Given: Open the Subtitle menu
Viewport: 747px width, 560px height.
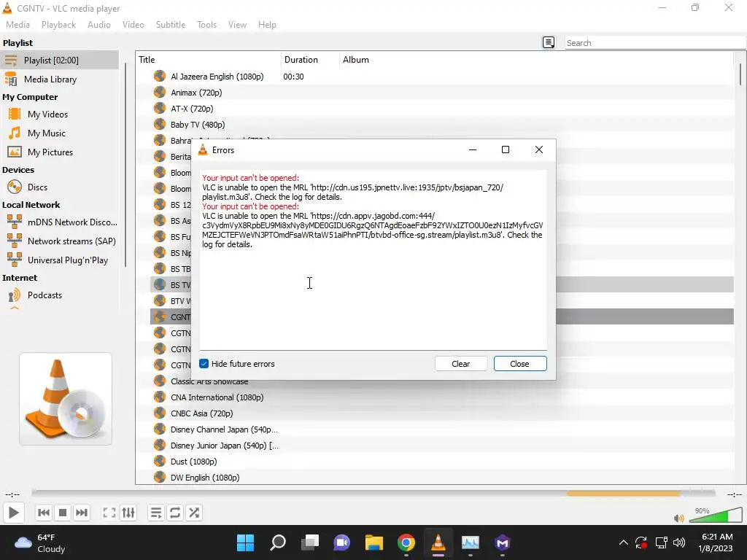Looking at the screenshot, I should point(171,25).
